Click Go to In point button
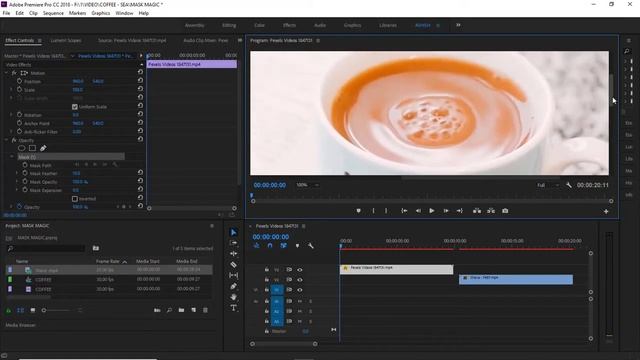 (404, 211)
